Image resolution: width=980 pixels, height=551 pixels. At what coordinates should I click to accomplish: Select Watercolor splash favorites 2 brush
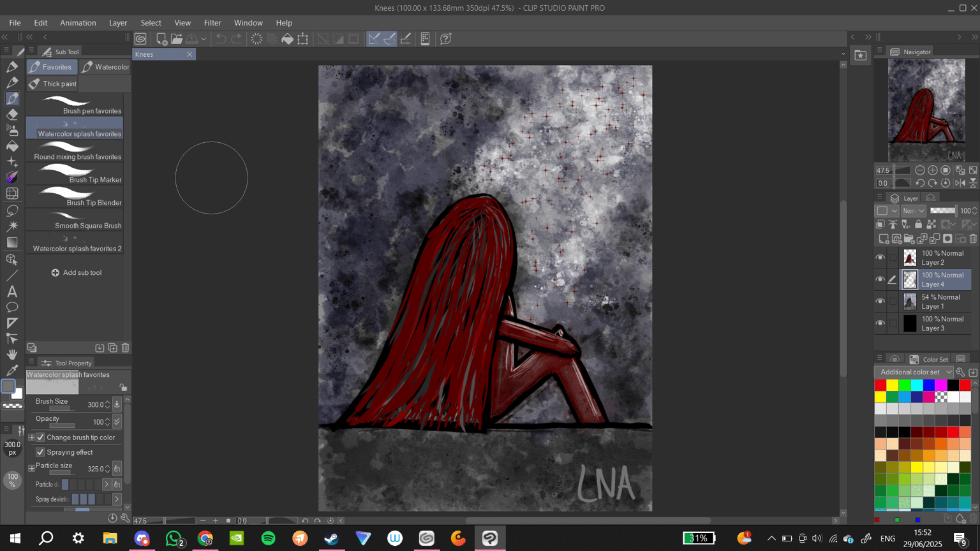(x=75, y=243)
